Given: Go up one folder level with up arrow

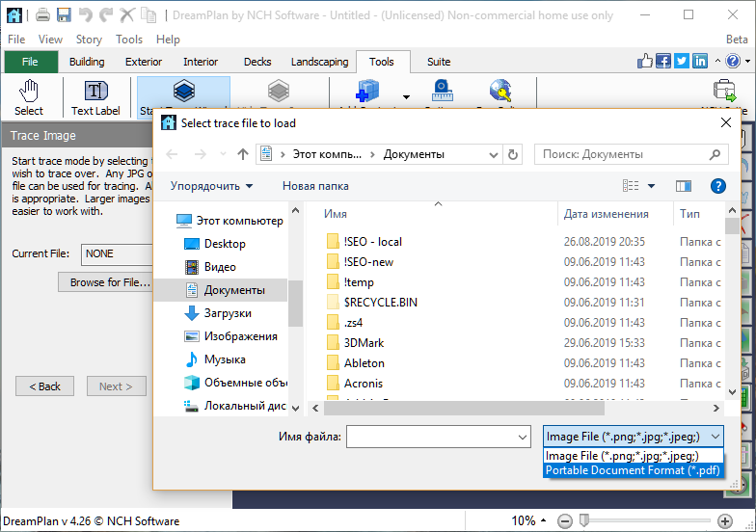Looking at the screenshot, I should tap(243, 154).
